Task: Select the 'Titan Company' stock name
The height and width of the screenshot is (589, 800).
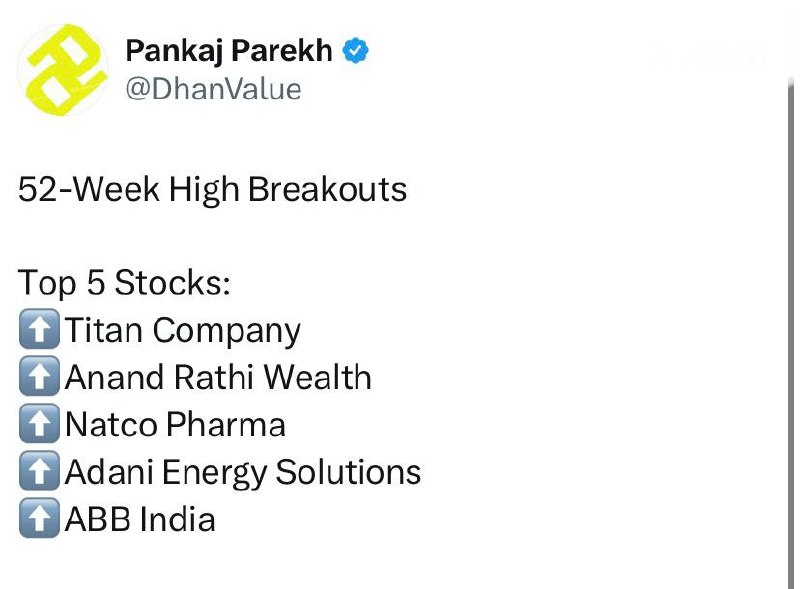Action: [183, 331]
